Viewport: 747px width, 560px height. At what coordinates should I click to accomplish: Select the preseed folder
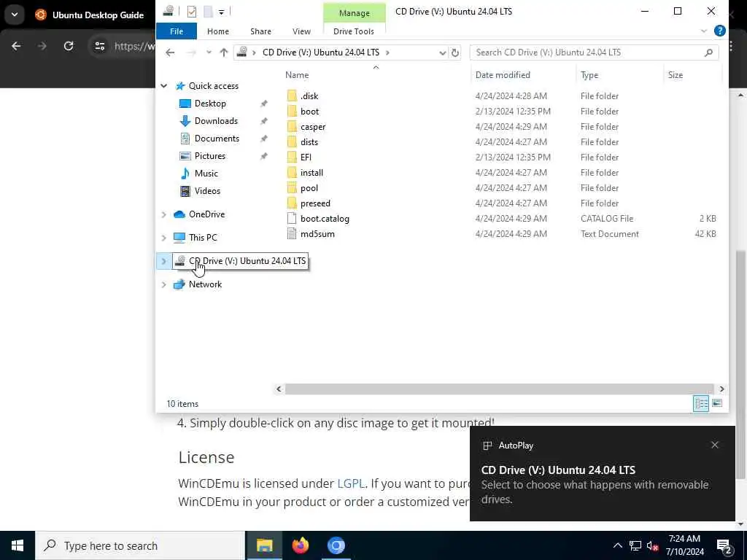(315, 203)
